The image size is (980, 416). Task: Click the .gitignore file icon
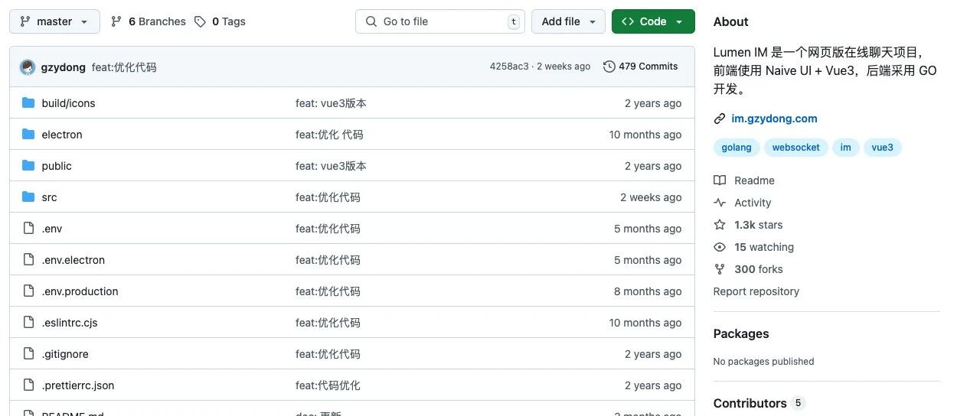coord(29,354)
